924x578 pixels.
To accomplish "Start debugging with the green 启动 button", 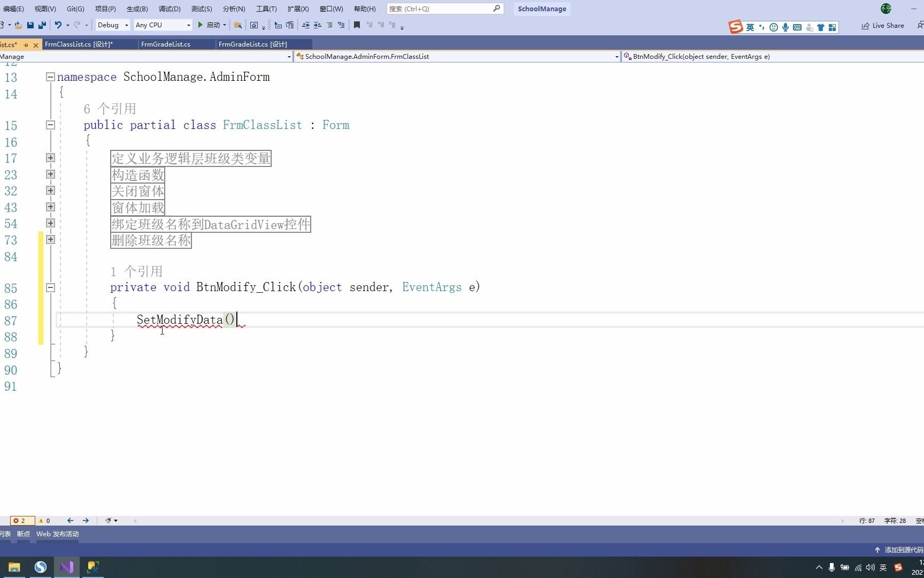I will (x=211, y=25).
